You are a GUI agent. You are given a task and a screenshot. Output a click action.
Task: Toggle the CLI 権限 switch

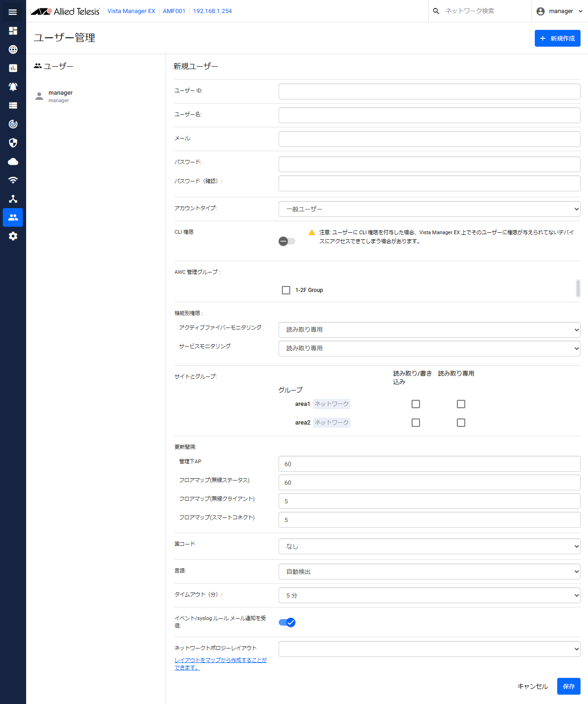click(287, 241)
